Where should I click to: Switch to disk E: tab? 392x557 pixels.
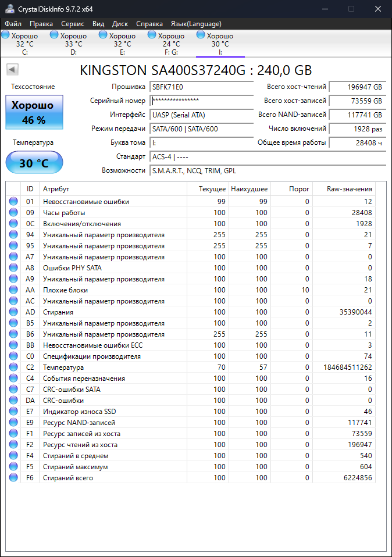(x=122, y=44)
